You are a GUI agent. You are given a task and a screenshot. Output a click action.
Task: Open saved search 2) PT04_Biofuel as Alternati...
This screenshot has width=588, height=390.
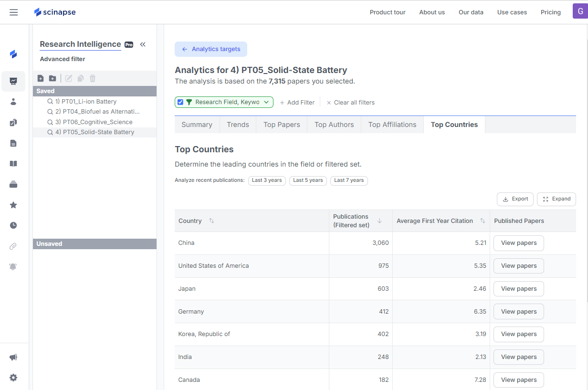click(x=94, y=112)
